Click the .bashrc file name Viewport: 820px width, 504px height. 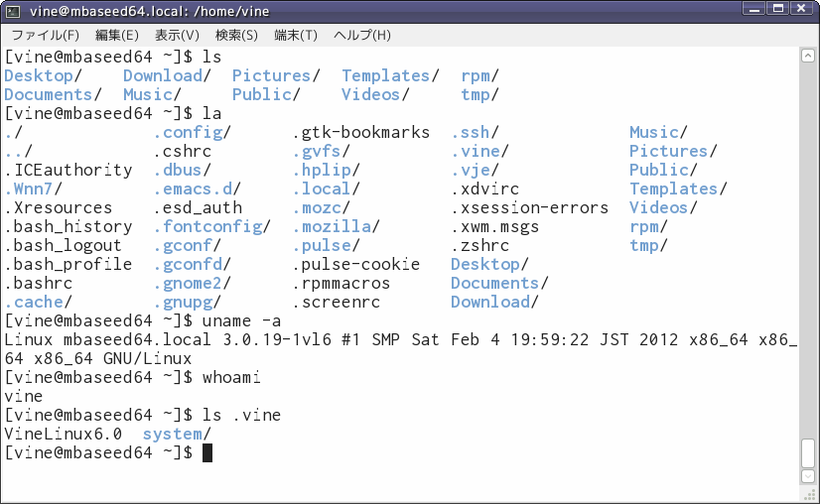pos(39,284)
